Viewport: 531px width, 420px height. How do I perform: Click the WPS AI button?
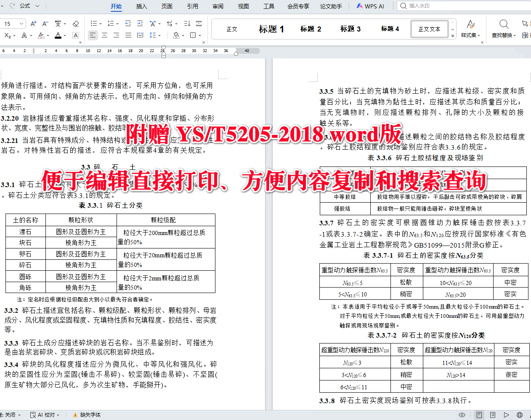coord(370,6)
